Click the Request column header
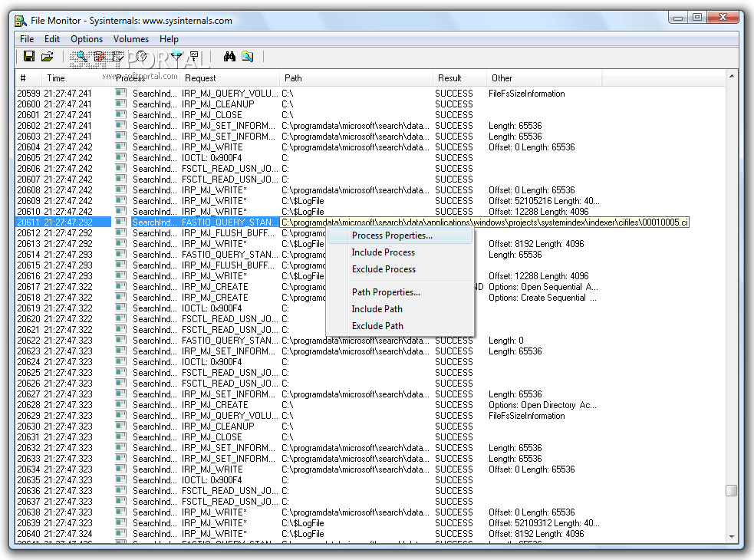This screenshot has height=560, width=754. (200, 78)
